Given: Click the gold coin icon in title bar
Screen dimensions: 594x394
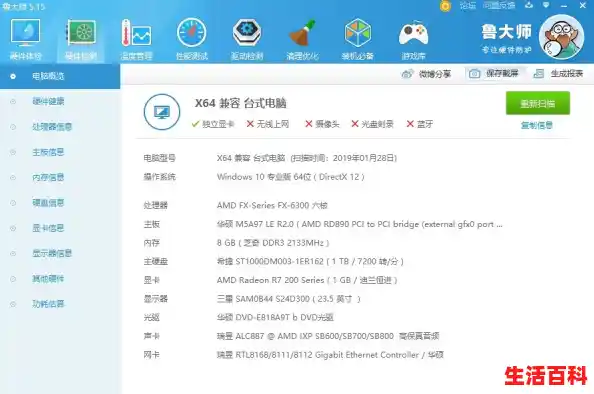Looking at the screenshot, I should coord(446,6).
